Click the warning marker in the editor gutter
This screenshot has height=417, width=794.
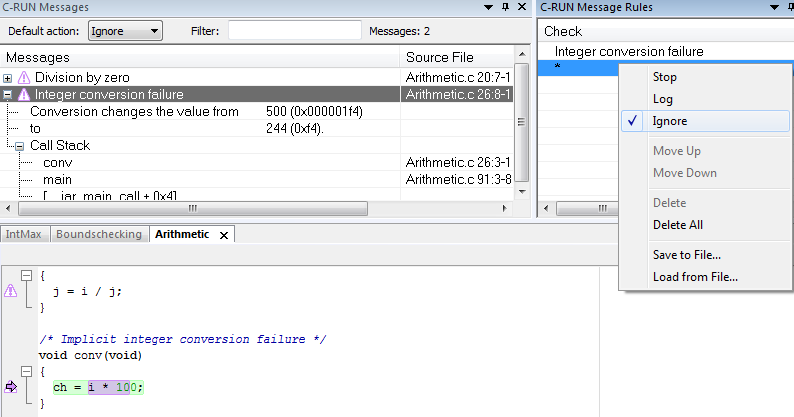pyautogui.click(x=11, y=291)
